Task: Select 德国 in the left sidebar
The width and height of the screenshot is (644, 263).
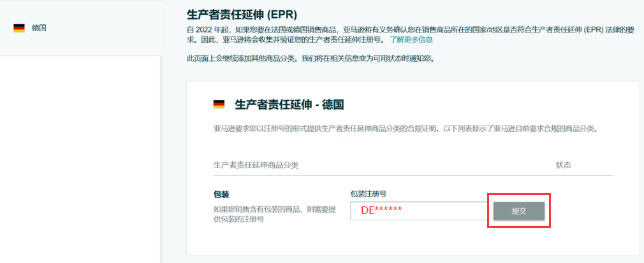Action: pos(39,28)
